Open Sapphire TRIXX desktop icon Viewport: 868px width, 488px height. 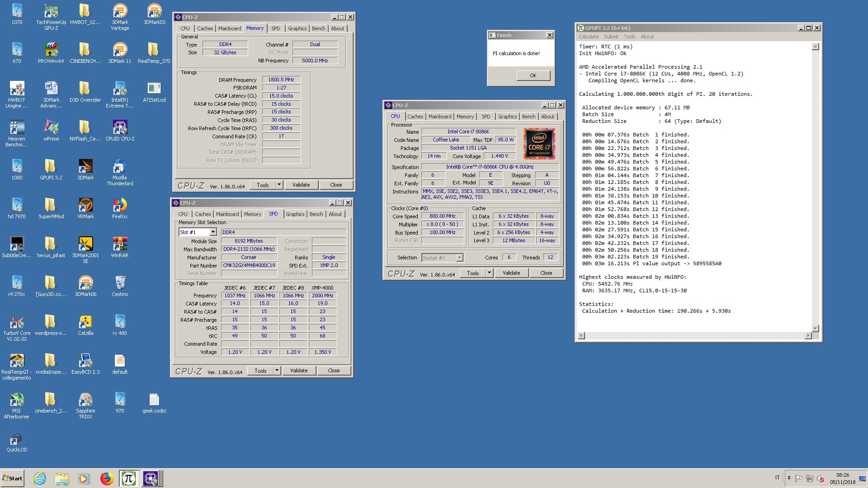85,406
